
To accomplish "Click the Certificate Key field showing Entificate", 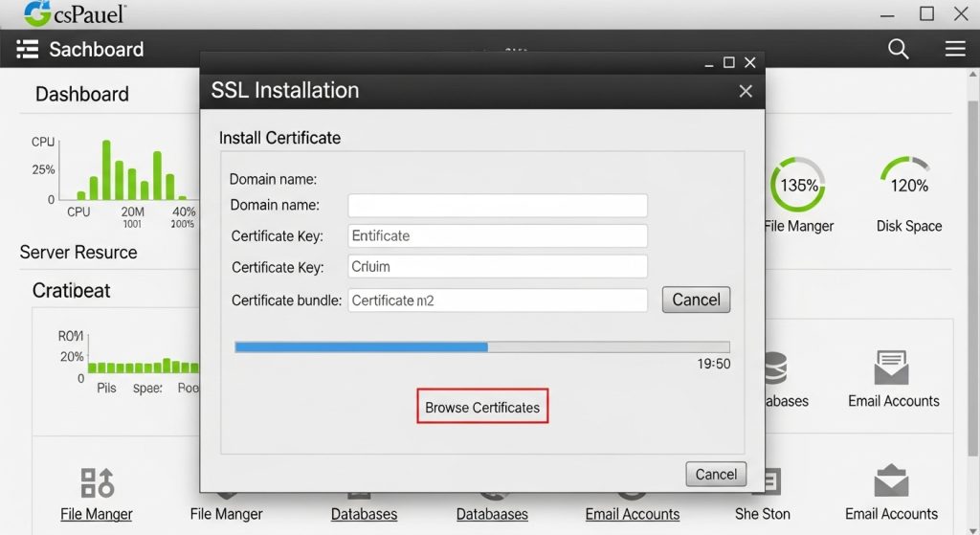I will pos(498,235).
